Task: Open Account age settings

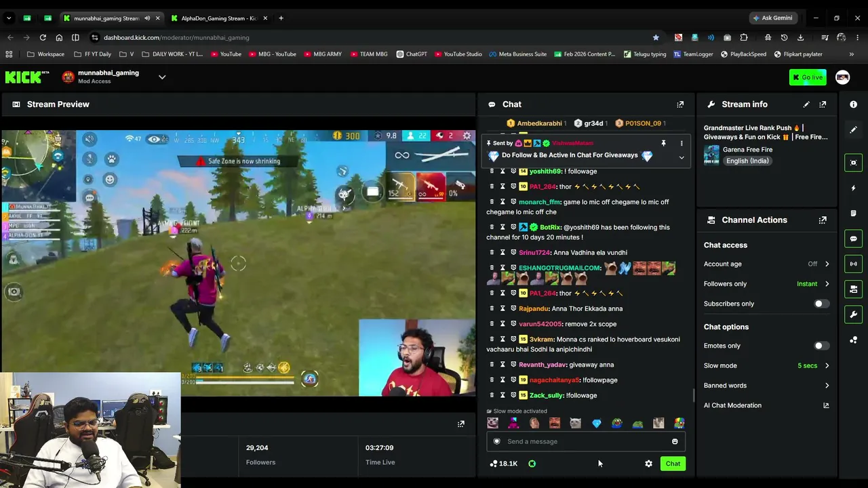Action: (x=766, y=264)
